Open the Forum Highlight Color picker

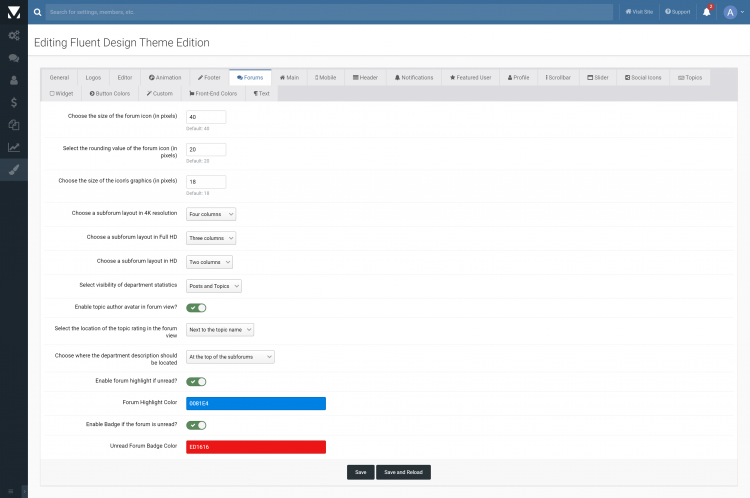click(256, 403)
